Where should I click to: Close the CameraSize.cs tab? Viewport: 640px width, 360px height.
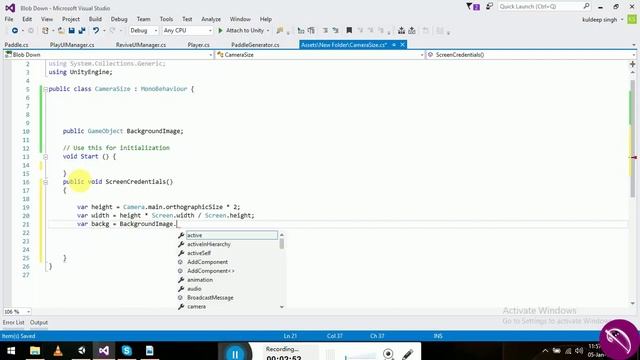[402, 44]
